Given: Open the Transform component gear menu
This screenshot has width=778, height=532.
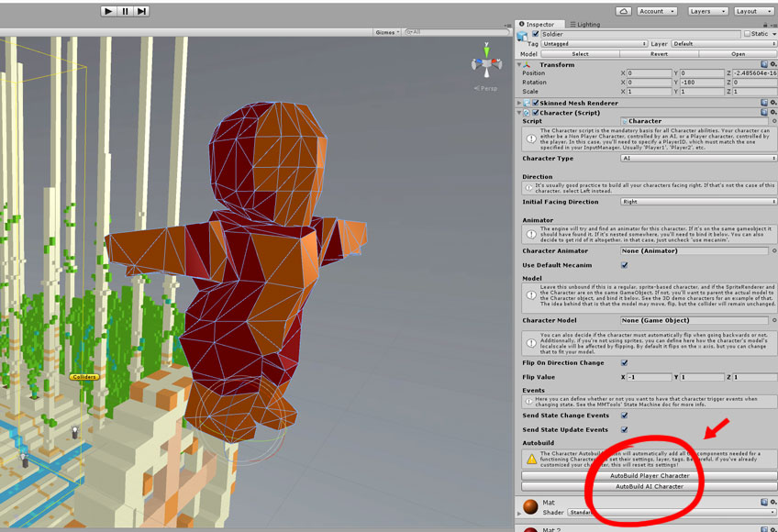Looking at the screenshot, I should [x=772, y=65].
